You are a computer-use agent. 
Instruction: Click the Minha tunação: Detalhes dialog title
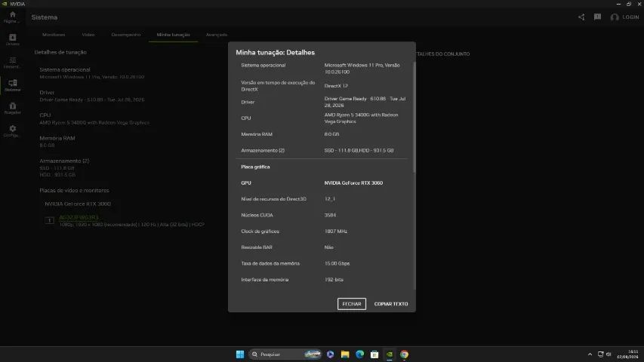click(275, 53)
